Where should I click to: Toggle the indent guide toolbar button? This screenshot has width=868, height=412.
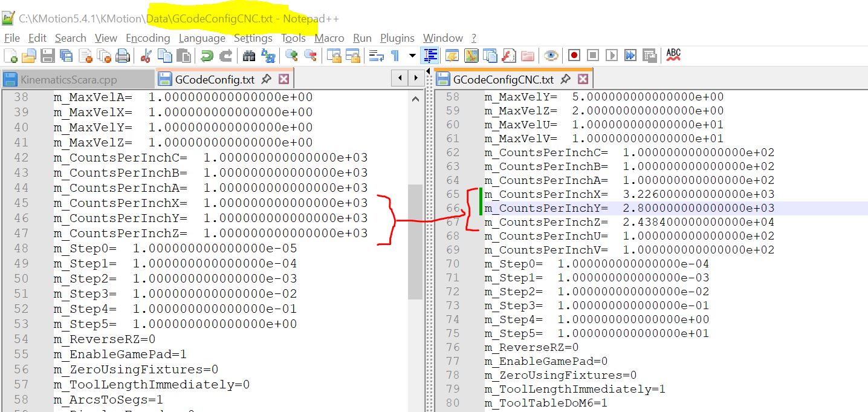pos(430,56)
